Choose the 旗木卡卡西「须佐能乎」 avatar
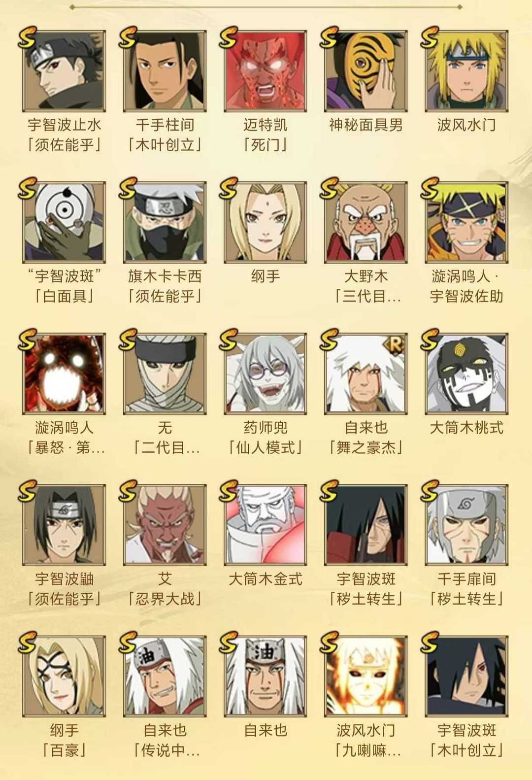This screenshot has height=780, width=532. [165, 222]
